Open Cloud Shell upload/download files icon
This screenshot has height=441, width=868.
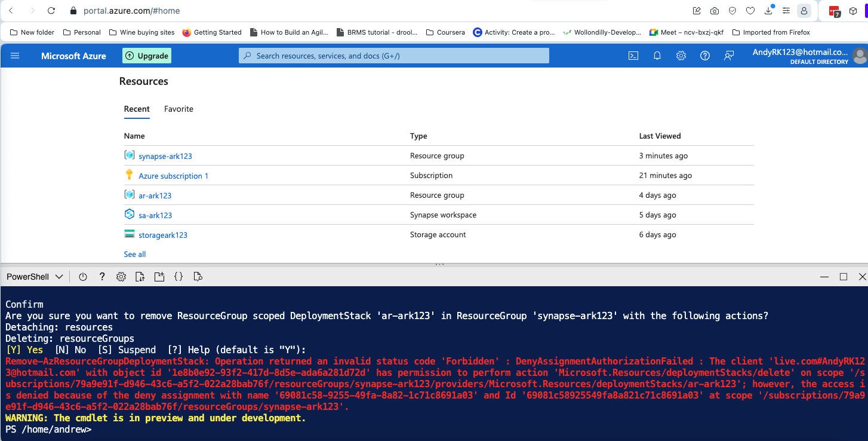[x=140, y=276]
